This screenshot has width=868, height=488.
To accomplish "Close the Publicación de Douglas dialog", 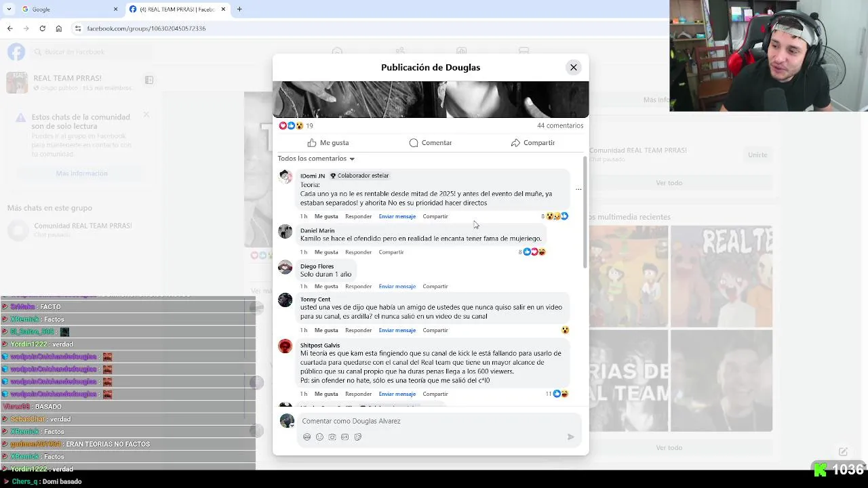I will pyautogui.click(x=574, y=67).
